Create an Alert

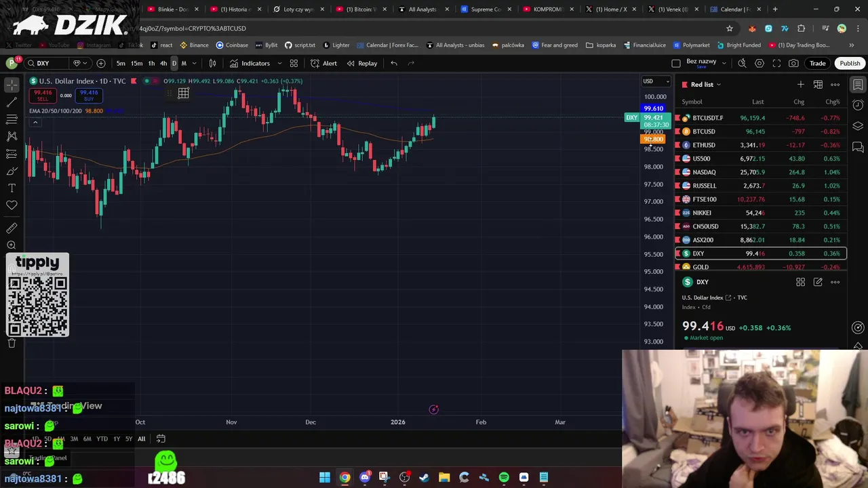[x=324, y=63]
